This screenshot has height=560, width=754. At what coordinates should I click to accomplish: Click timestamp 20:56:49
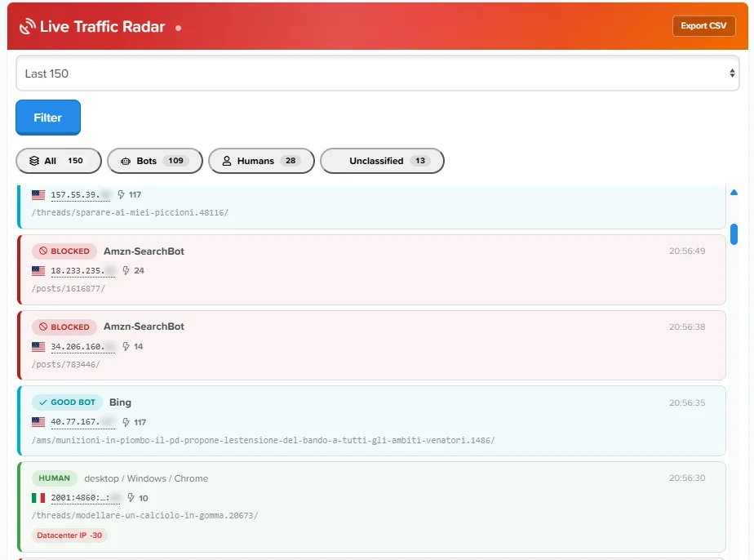[687, 251]
